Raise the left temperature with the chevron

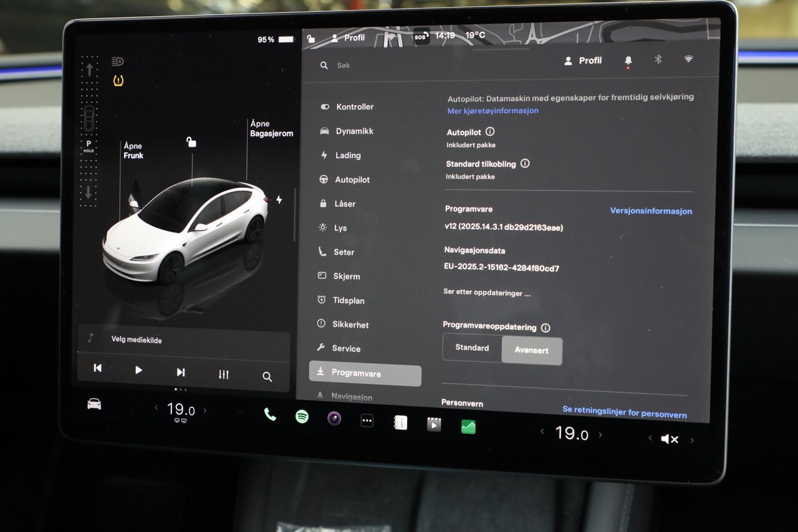tap(204, 411)
